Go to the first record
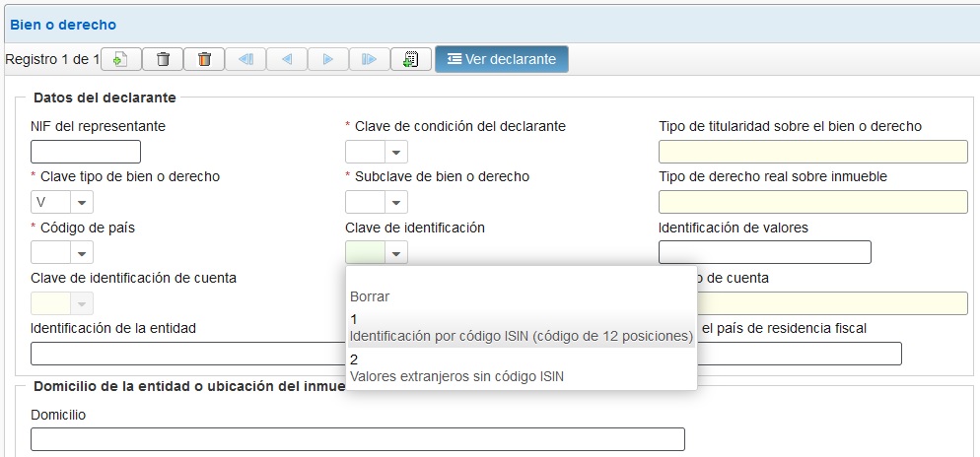Image resolution: width=980 pixels, height=457 pixels. (x=245, y=59)
